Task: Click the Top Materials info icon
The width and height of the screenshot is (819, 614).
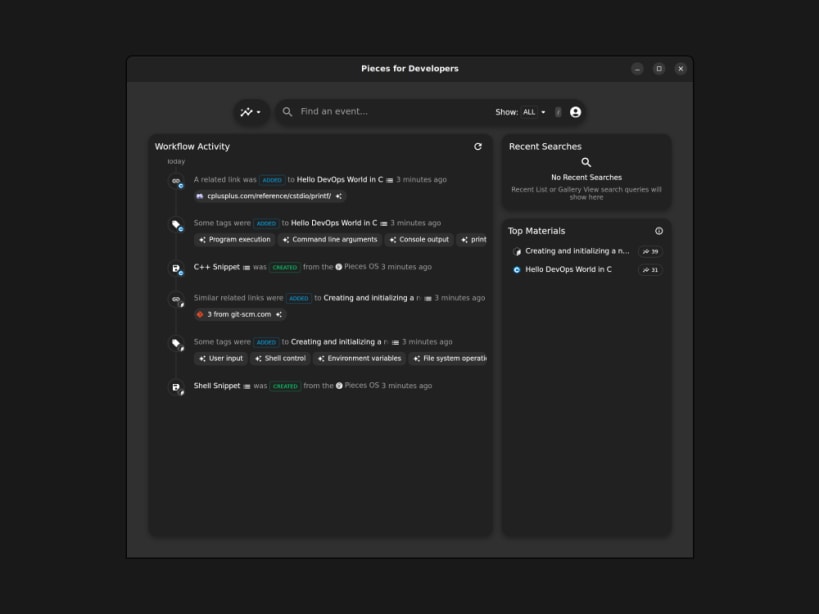Action: coord(659,231)
